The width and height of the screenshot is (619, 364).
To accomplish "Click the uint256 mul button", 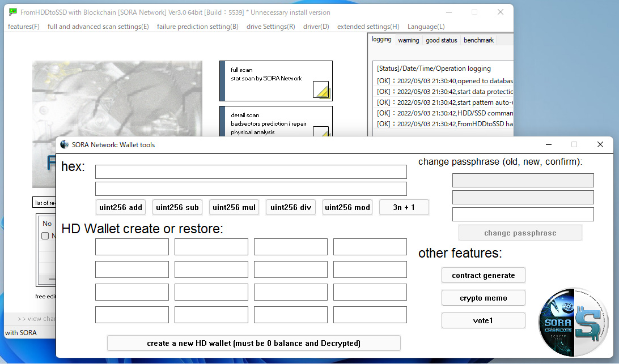I will point(234,207).
